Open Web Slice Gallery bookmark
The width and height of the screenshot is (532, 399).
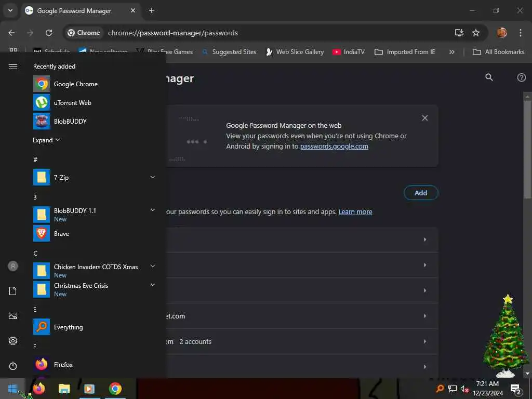click(x=295, y=52)
